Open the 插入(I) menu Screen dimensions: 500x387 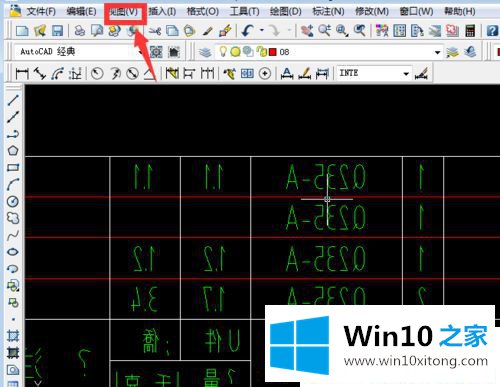click(x=162, y=11)
